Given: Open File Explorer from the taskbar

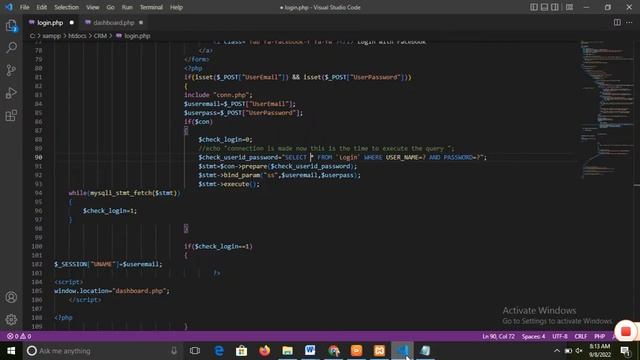Looking at the screenshot, I should point(287,351).
